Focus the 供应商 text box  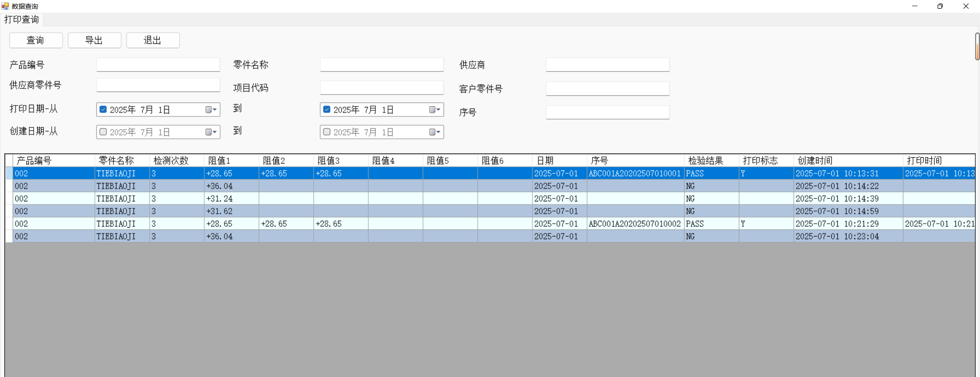[x=607, y=65]
